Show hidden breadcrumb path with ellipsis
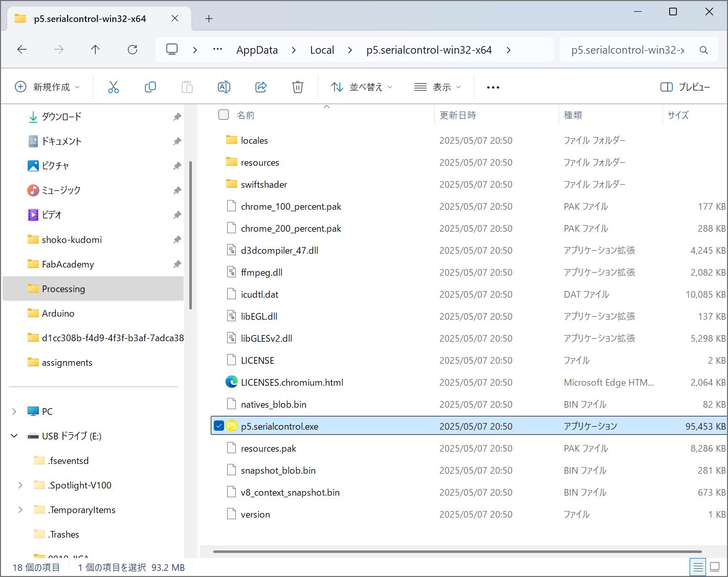 [217, 50]
